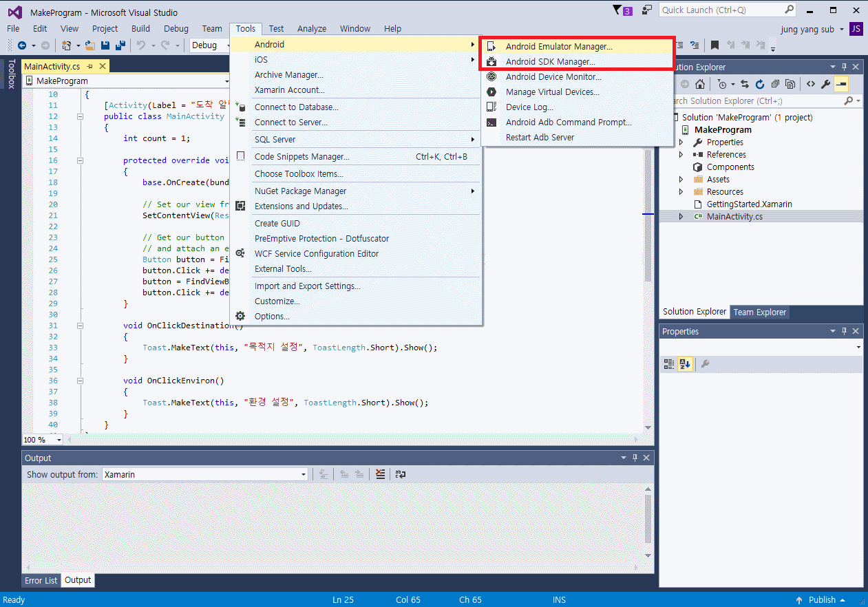Open the Debug configuration dropdown
This screenshot has height=607, width=868.
point(208,45)
